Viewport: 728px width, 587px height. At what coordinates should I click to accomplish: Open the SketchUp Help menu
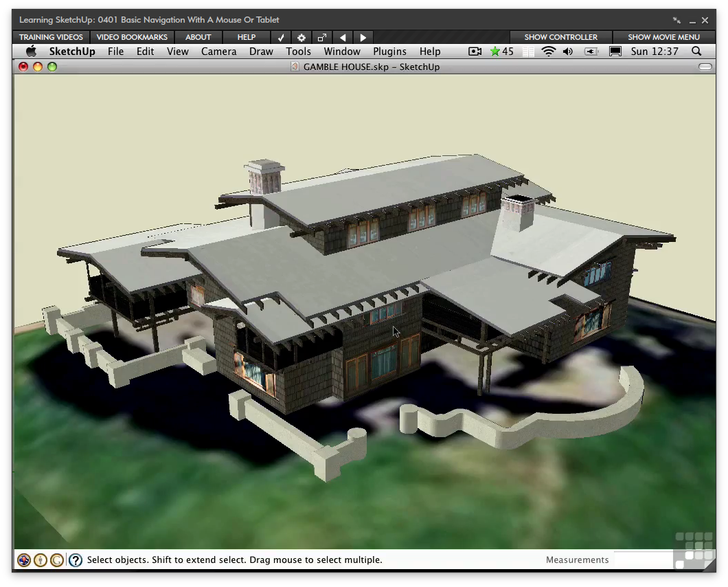coord(430,52)
